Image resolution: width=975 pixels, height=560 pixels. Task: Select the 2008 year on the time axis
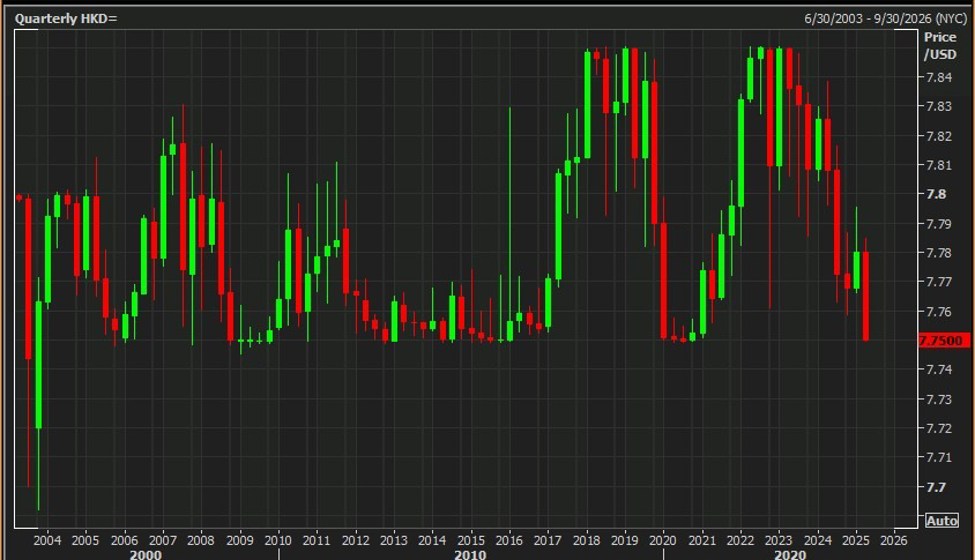click(200, 539)
